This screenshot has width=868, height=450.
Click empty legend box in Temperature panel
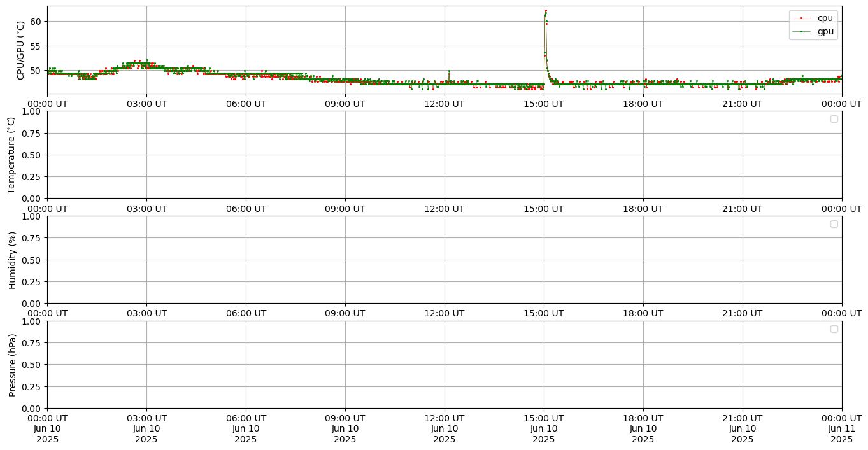point(834,119)
